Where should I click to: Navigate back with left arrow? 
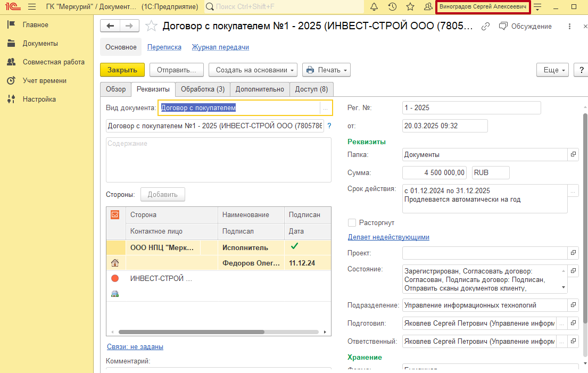(111, 26)
